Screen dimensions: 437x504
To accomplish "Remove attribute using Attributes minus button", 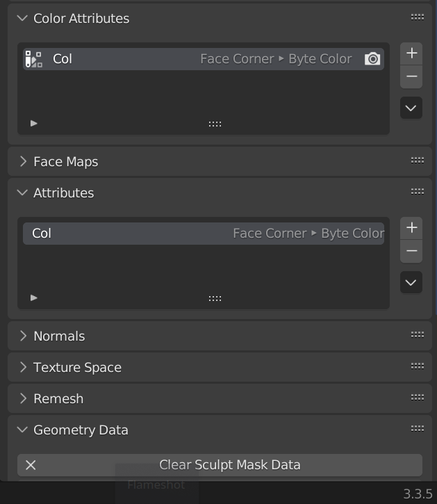I will point(411,251).
